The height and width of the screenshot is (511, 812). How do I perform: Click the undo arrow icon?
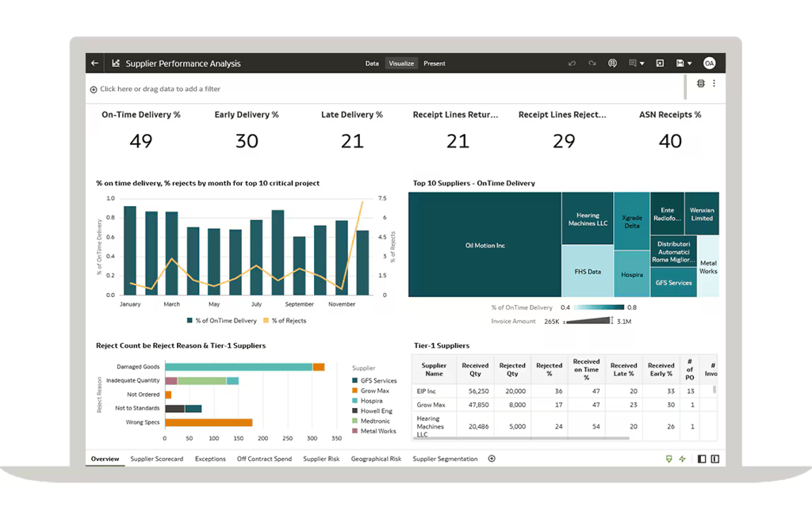572,63
